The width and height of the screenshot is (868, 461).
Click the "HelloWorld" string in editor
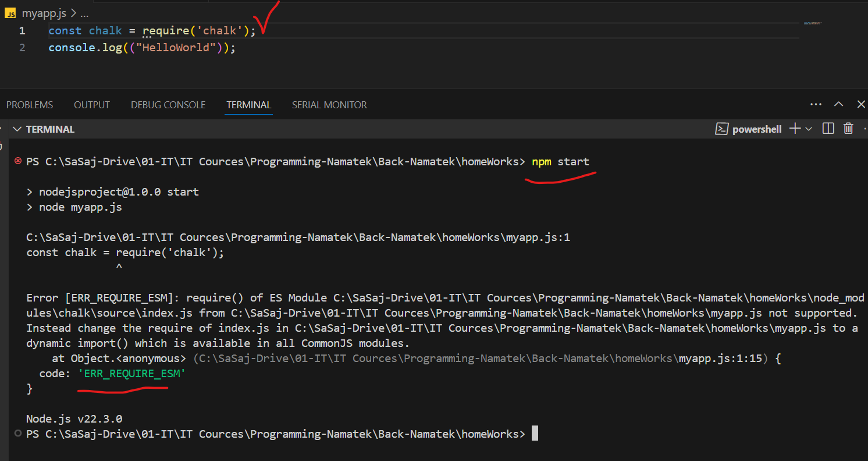176,48
